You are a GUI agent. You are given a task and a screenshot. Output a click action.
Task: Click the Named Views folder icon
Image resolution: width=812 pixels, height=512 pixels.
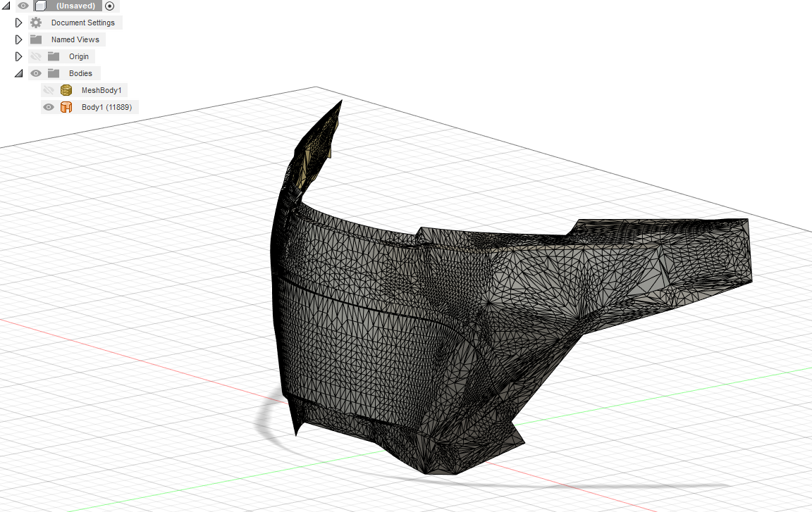coord(36,39)
